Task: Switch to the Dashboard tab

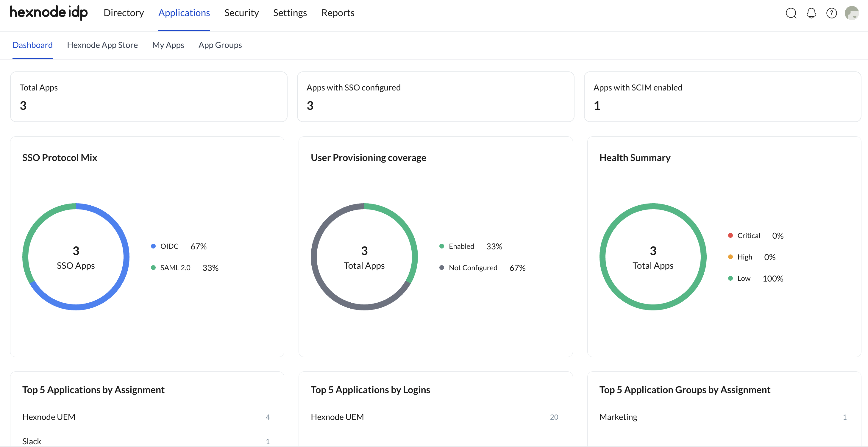Action: (x=32, y=45)
